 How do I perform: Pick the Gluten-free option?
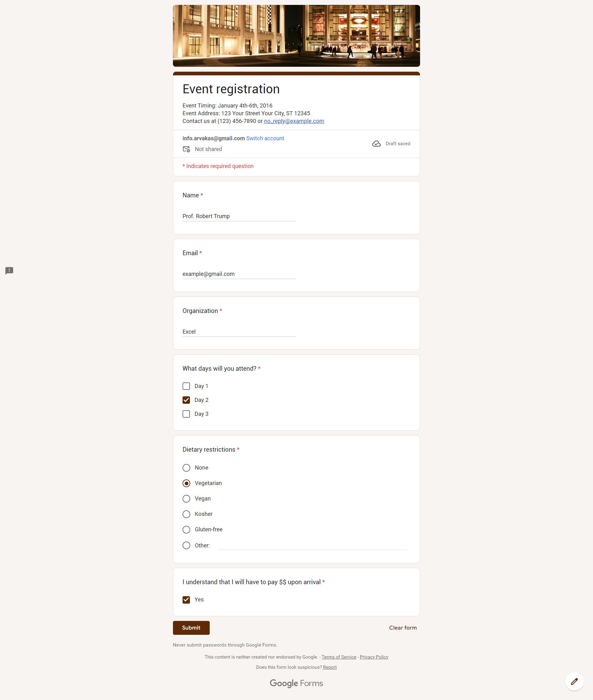coord(186,529)
